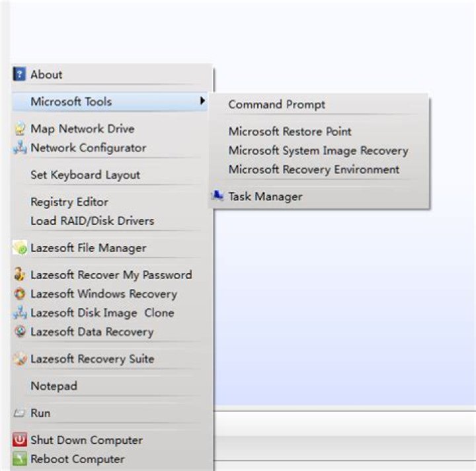Open Microsoft Recovery Environment

tap(319, 169)
